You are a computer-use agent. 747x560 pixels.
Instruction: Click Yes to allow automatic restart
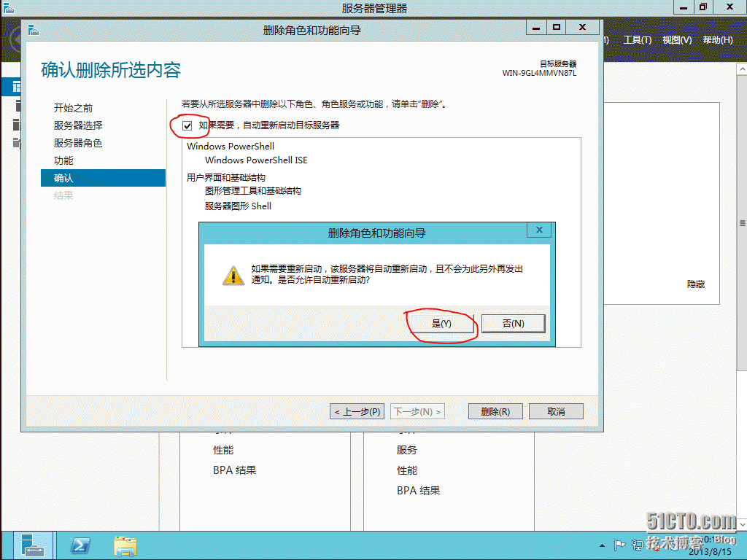click(x=441, y=323)
